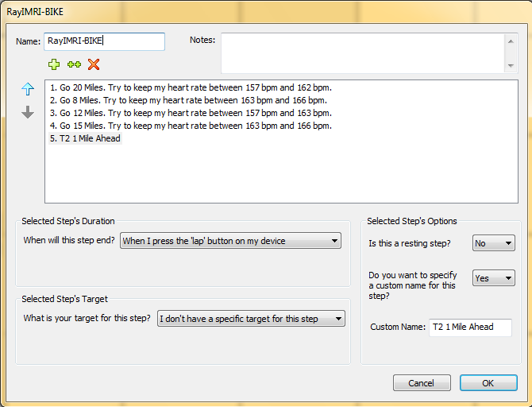
Task: Move selected step down with gray arrow
Action: (x=28, y=112)
